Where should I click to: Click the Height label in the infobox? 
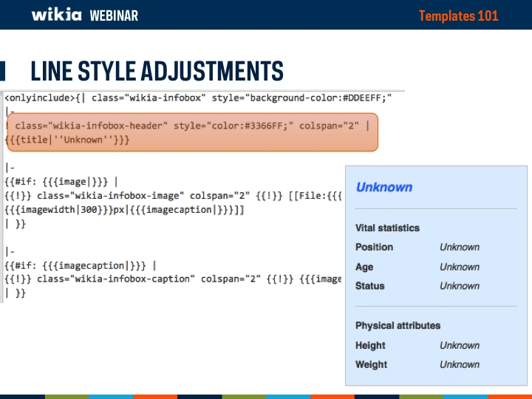point(370,345)
